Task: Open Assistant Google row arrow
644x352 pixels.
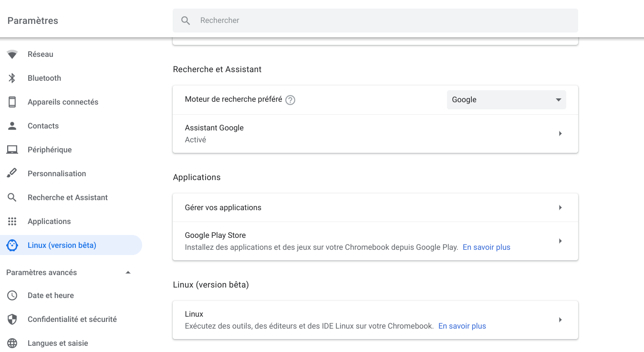Action: 561,134
